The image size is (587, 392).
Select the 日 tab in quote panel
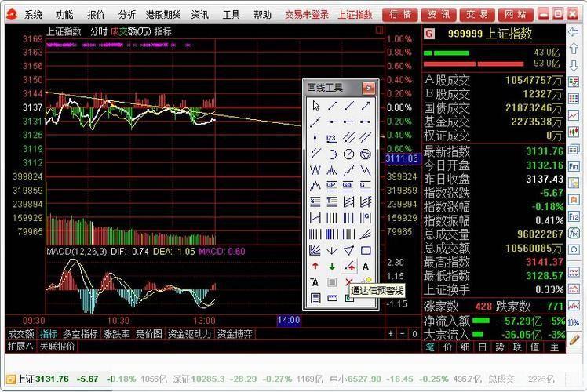click(x=482, y=347)
